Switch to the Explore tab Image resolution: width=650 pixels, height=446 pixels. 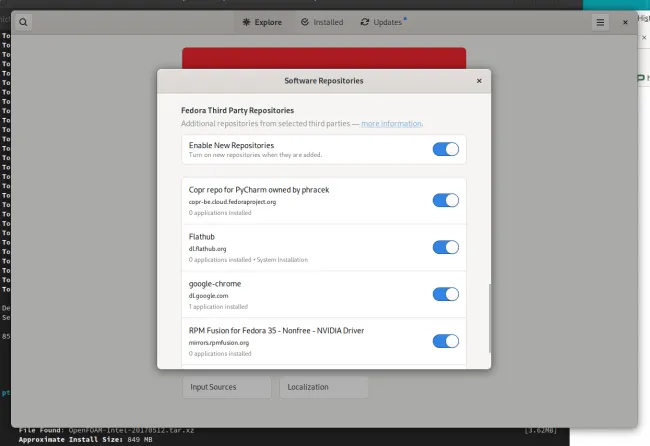262,22
